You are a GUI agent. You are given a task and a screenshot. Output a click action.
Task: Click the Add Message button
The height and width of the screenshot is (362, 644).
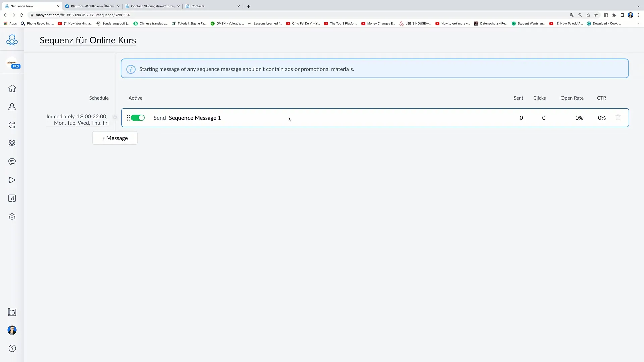pos(114,137)
